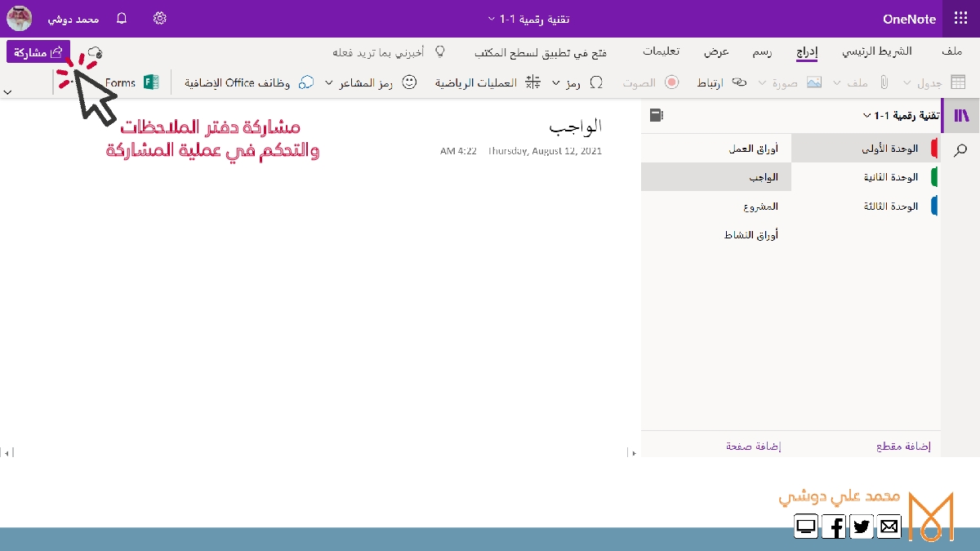Viewport: 980px width, 551px height.
Task: Open the notifications bell
Action: (x=122, y=19)
